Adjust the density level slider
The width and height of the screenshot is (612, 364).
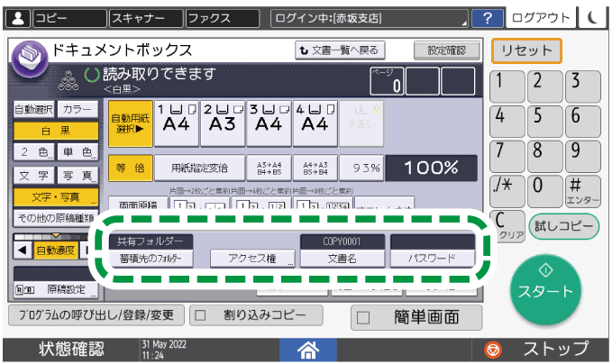(56, 236)
